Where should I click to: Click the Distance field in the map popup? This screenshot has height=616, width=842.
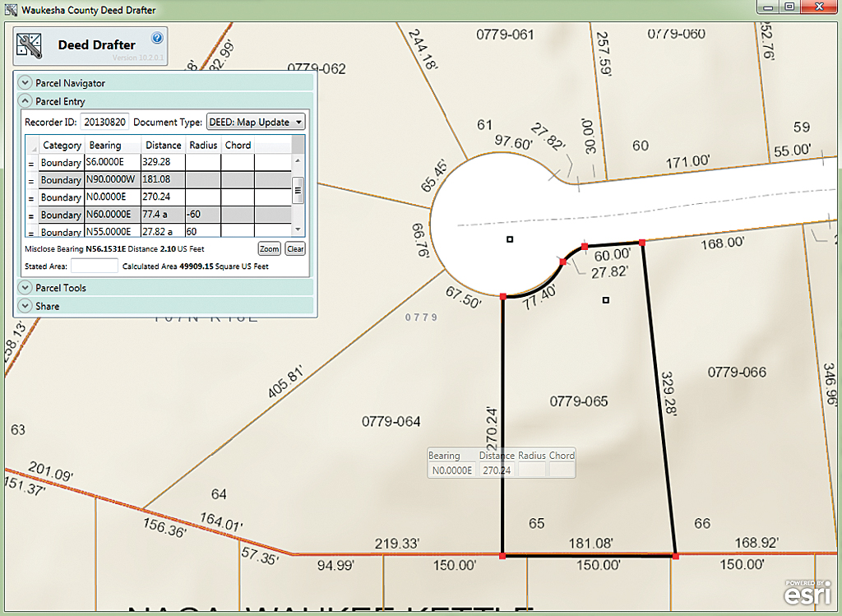pyautogui.click(x=497, y=470)
